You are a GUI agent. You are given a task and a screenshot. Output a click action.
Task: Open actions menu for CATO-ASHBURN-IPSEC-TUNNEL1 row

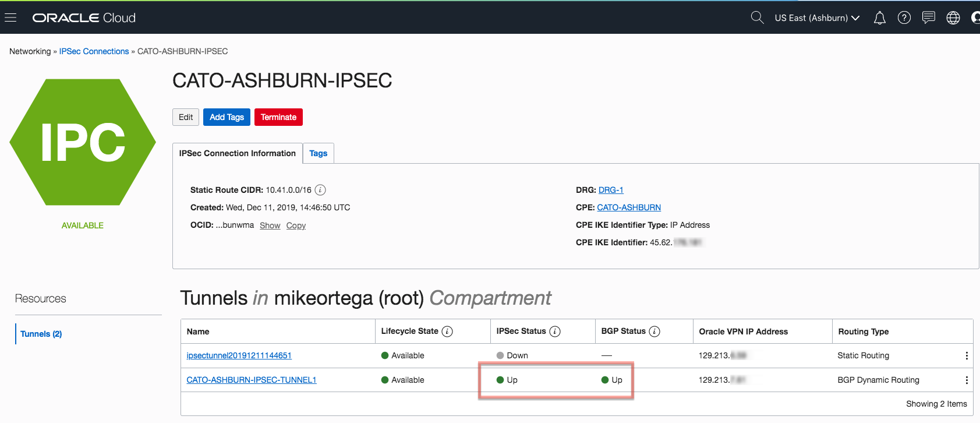[x=966, y=380]
